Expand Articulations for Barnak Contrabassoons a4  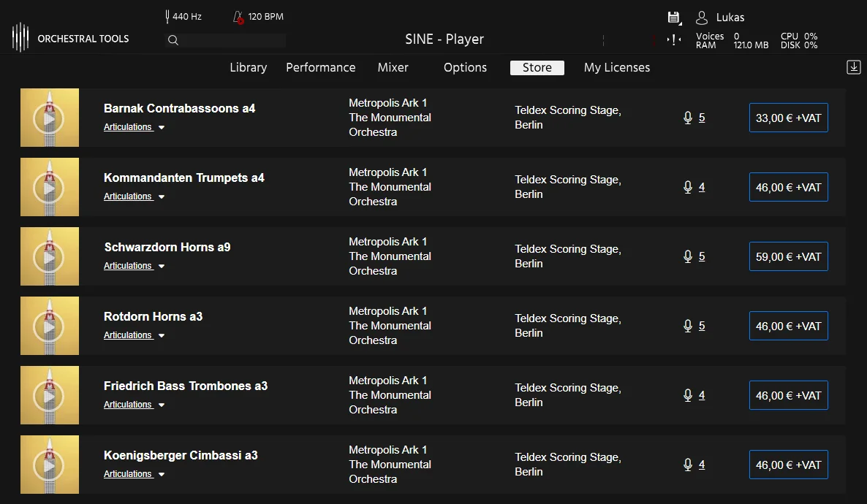[135, 127]
